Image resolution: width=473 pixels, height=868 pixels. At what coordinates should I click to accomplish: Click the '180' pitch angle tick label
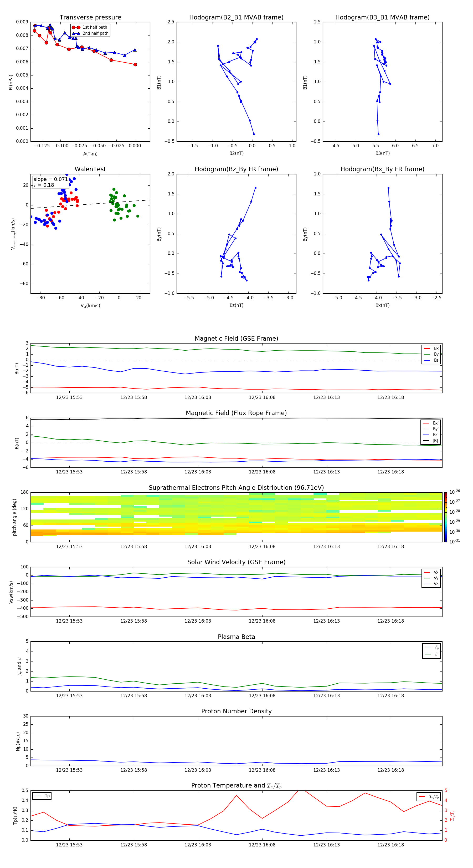(x=25, y=492)
